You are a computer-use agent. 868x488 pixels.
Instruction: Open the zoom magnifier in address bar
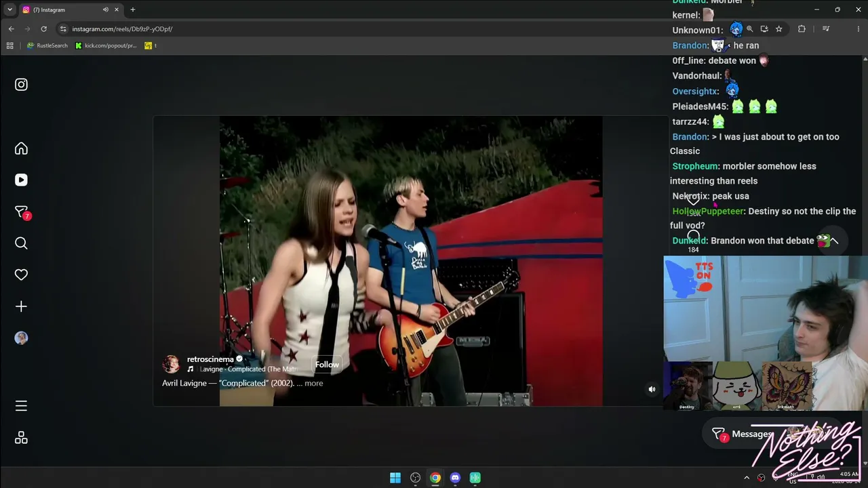coord(749,29)
